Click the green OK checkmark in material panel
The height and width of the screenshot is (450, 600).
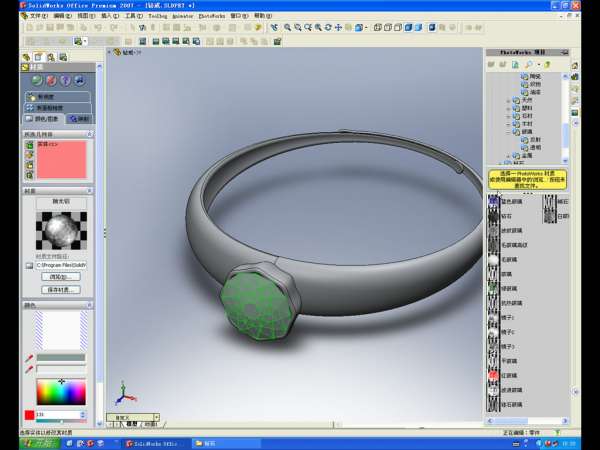37,80
